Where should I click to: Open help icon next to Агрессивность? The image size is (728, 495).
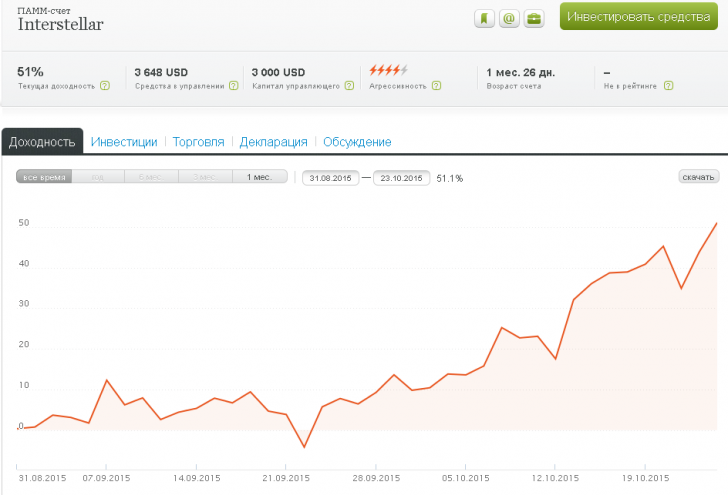tap(437, 86)
